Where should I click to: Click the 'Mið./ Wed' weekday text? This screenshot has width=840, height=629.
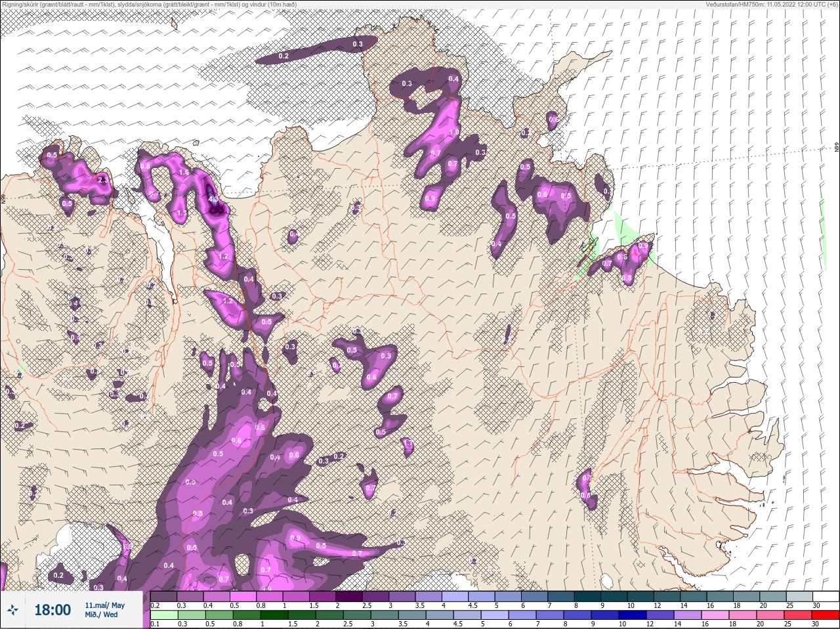tap(101, 615)
